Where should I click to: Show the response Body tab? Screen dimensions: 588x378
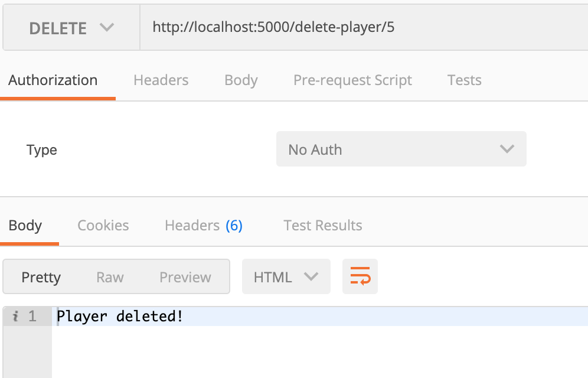pyautogui.click(x=25, y=226)
